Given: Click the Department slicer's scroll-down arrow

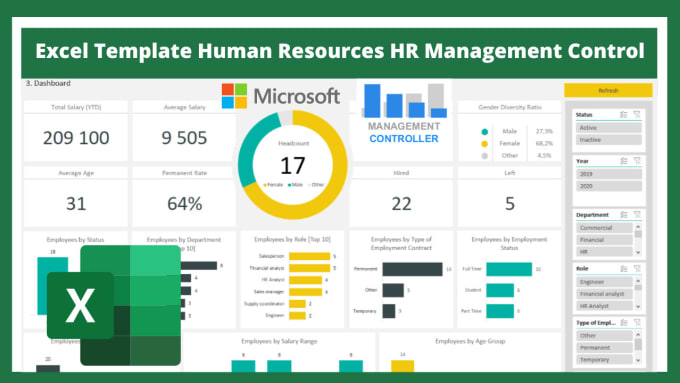Looking at the screenshot, I should (x=638, y=252).
